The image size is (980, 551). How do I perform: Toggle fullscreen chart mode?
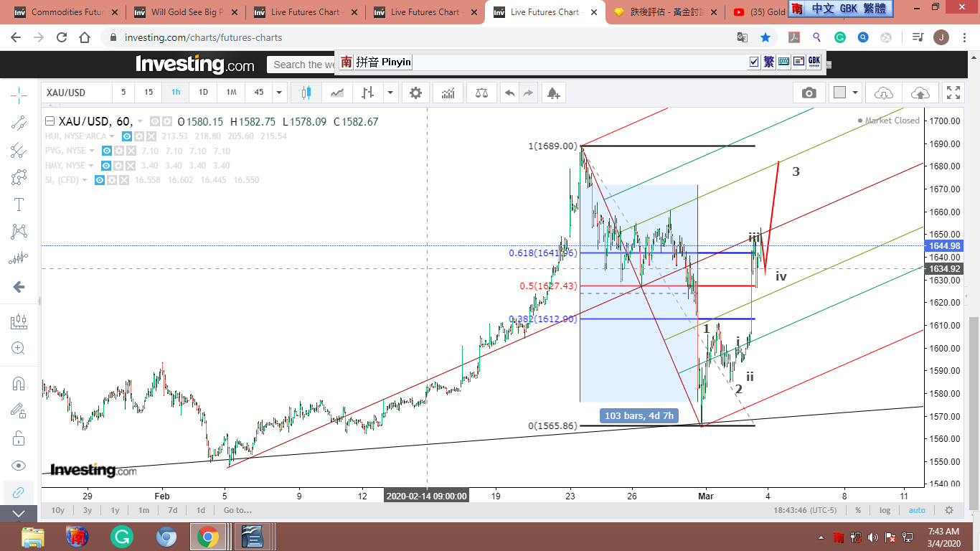[x=953, y=93]
